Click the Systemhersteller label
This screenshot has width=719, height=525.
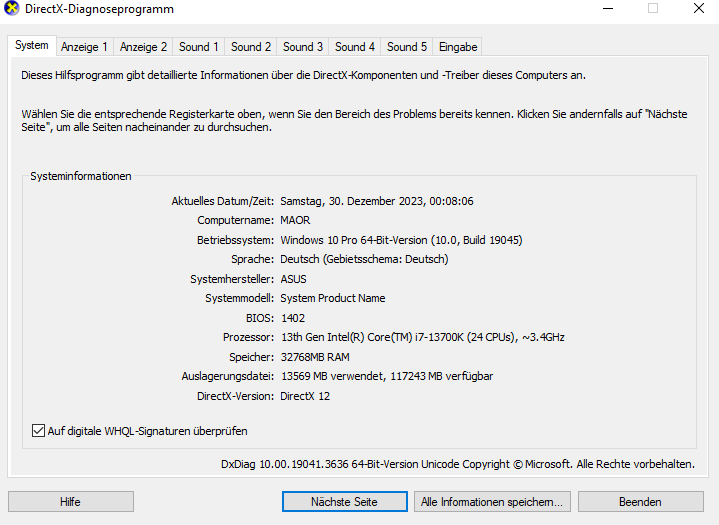click(x=232, y=279)
